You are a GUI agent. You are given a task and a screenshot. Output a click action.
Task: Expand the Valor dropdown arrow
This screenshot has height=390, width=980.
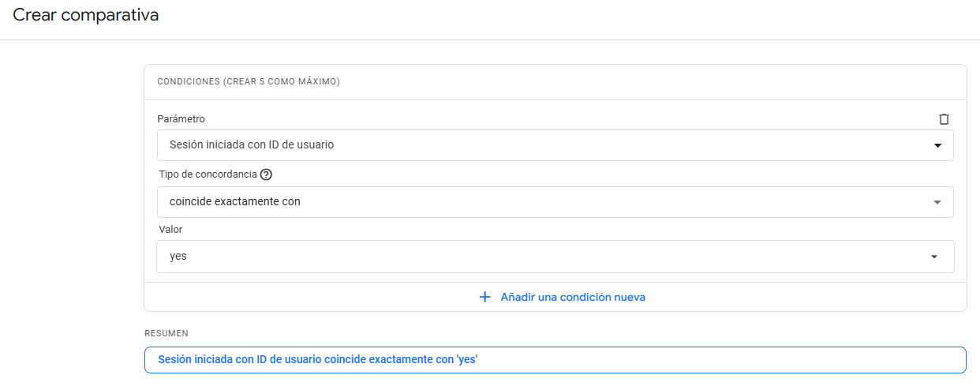point(934,257)
